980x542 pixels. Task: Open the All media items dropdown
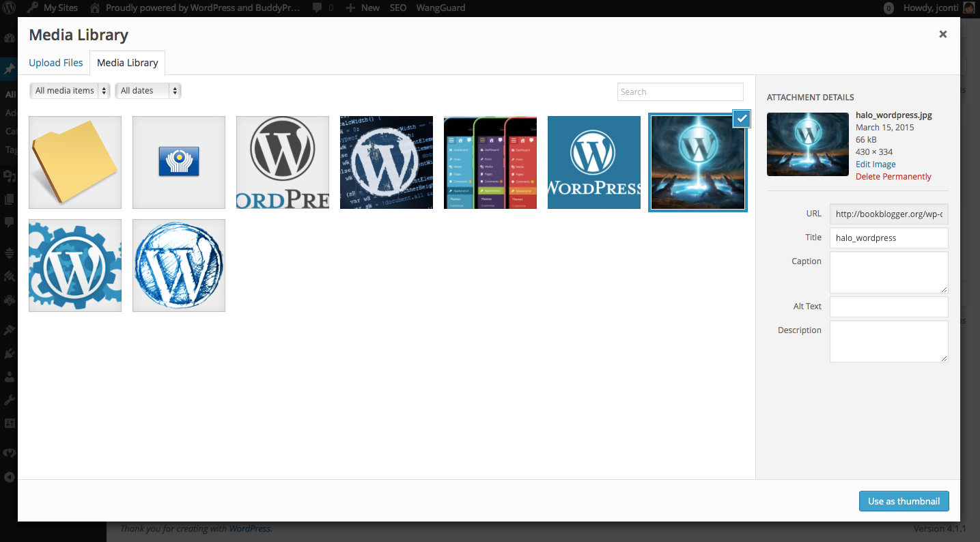point(70,91)
